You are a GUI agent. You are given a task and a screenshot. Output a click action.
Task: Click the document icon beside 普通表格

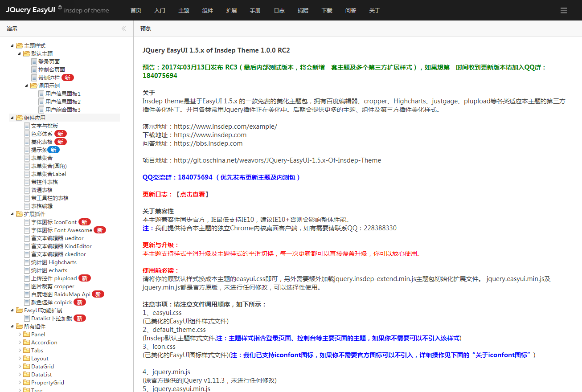28,190
